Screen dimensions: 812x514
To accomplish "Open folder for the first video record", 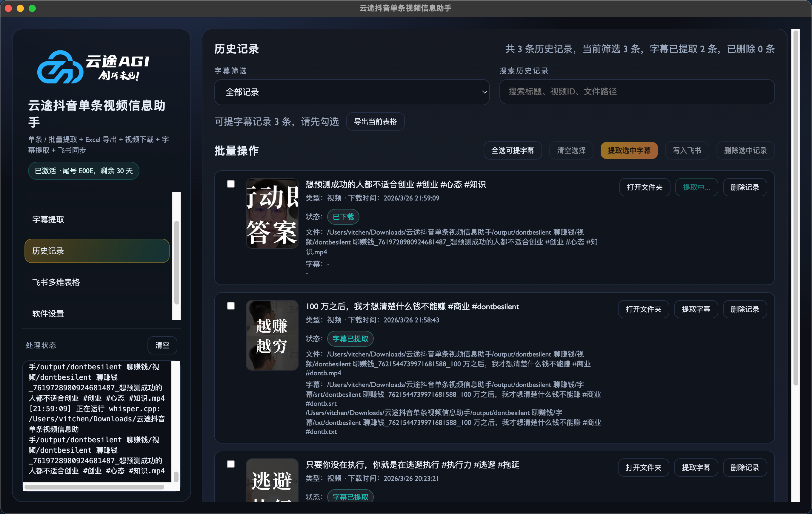I will click(645, 187).
